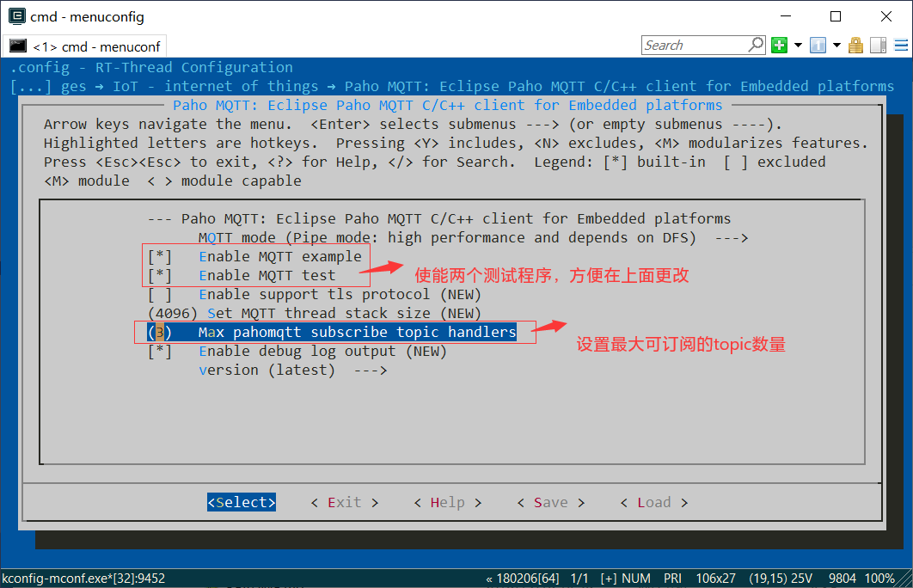
Task: Click the padlock icon in the toolbar
Action: pos(855,45)
